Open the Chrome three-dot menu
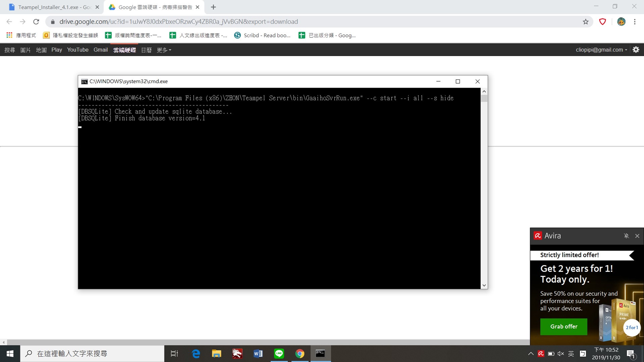 pos(635,22)
